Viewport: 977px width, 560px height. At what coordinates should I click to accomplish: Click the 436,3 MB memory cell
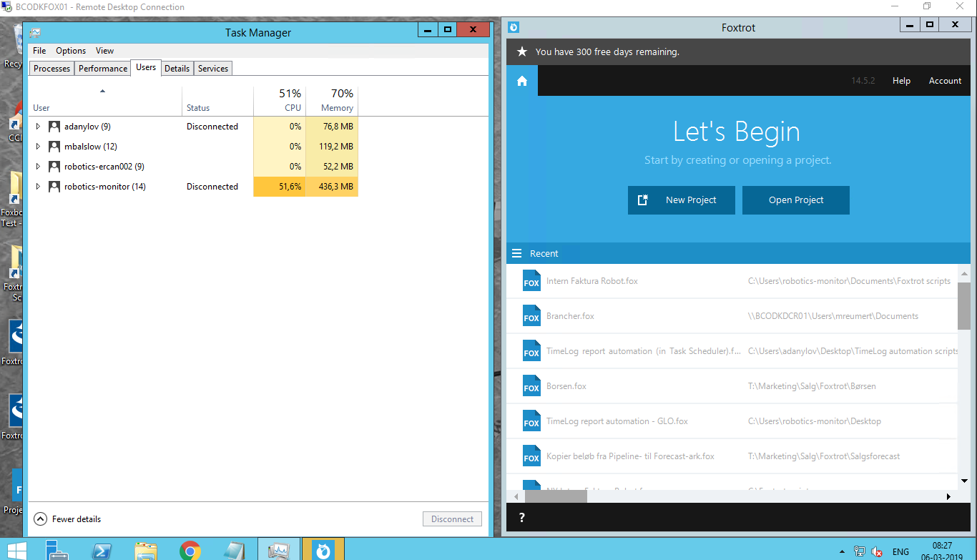(332, 187)
